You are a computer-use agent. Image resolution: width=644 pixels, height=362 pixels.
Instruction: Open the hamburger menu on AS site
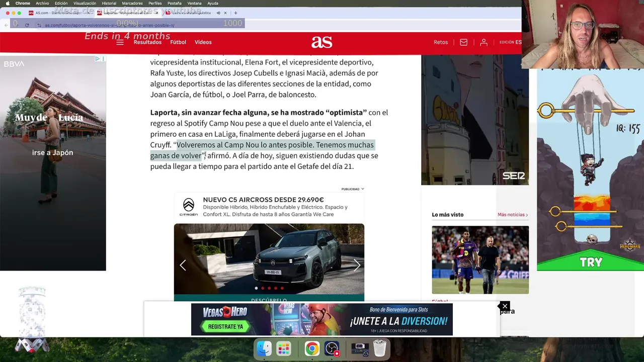120,42
